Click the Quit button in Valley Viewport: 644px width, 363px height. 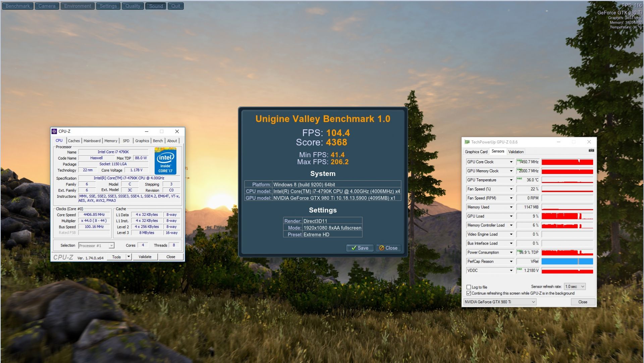176,6
